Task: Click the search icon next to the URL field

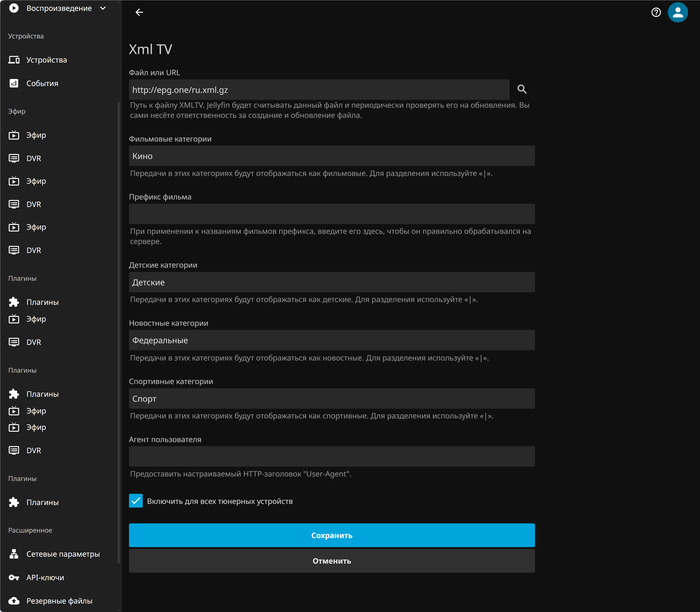Action: [522, 90]
